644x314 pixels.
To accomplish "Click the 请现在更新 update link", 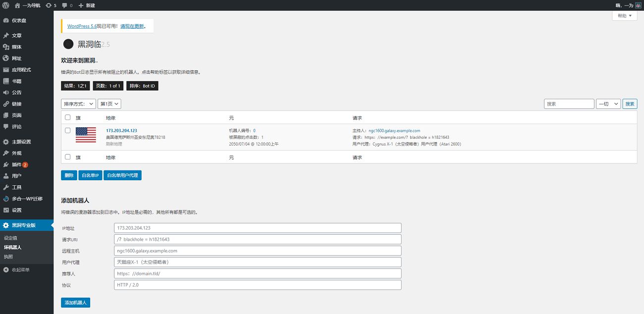I will pyautogui.click(x=132, y=26).
